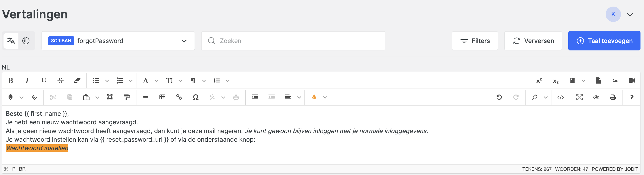Apply strikethrough to the text
Image resolution: width=644 pixels, height=175 pixels.
[61, 80]
